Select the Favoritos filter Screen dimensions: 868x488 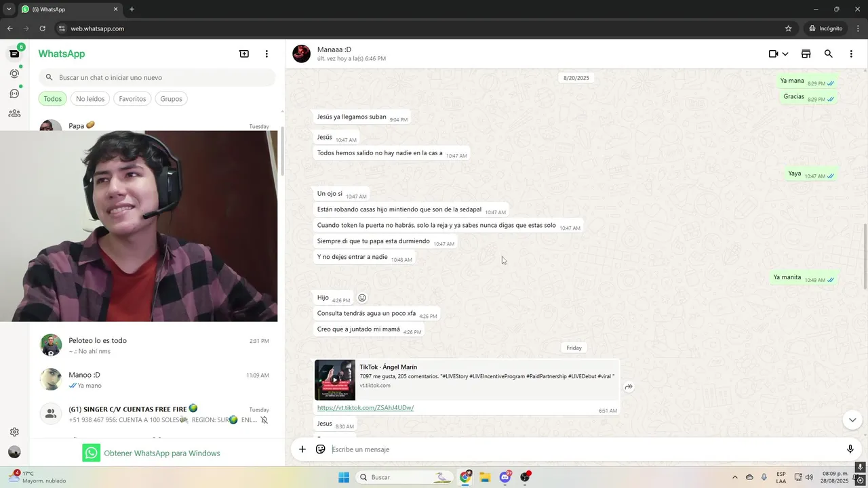pyautogui.click(x=132, y=99)
